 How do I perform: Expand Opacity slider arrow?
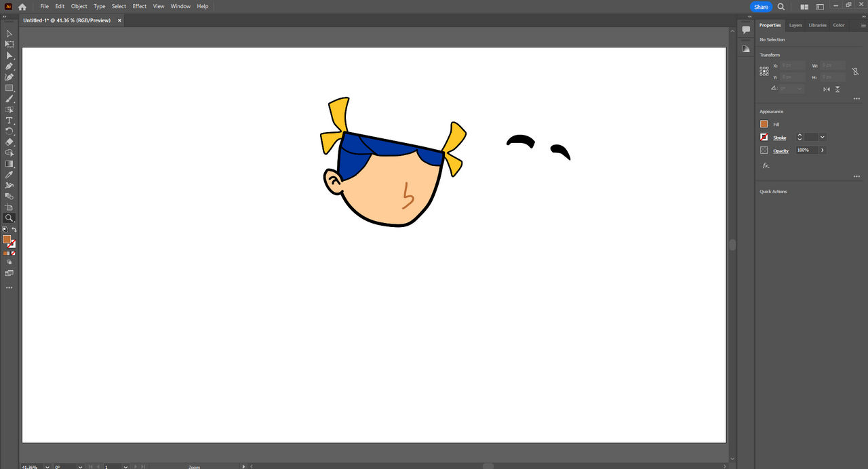point(823,150)
